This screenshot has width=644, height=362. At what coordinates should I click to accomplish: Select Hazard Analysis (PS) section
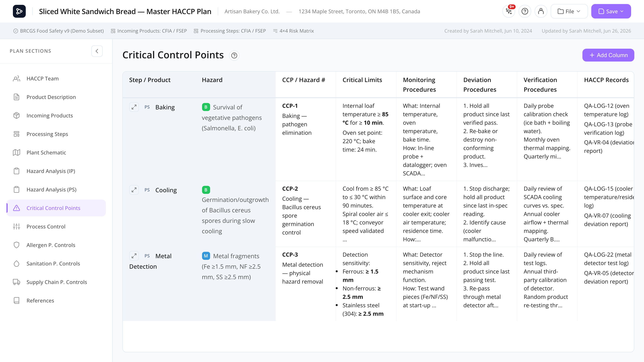click(56, 189)
